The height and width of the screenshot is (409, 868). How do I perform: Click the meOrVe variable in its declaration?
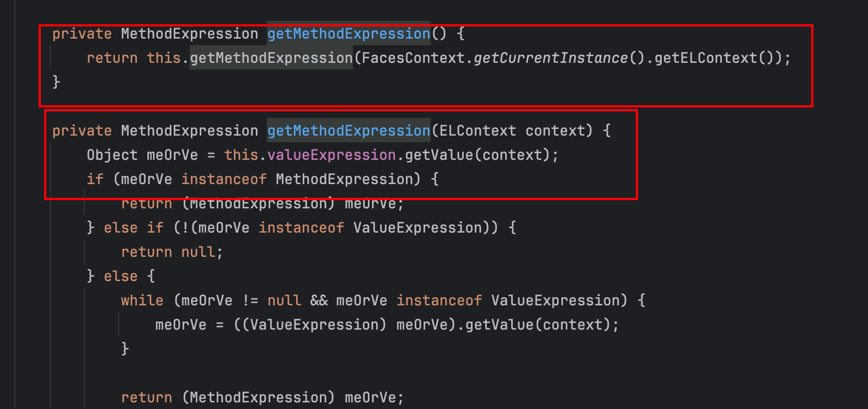click(172, 155)
